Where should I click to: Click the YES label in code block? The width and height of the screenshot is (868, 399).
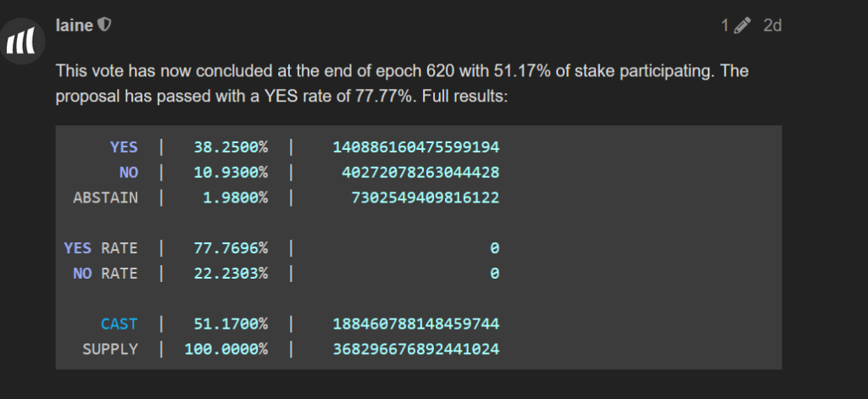(x=124, y=147)
